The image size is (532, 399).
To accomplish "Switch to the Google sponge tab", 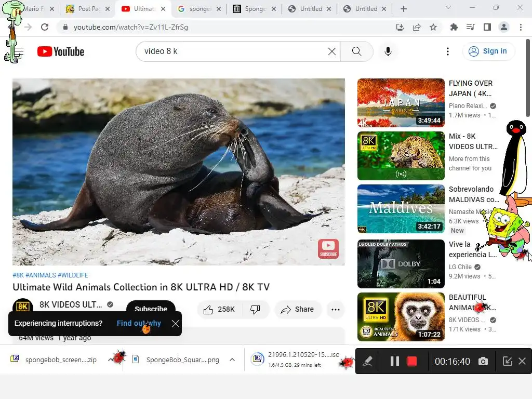I will (200, 9).
